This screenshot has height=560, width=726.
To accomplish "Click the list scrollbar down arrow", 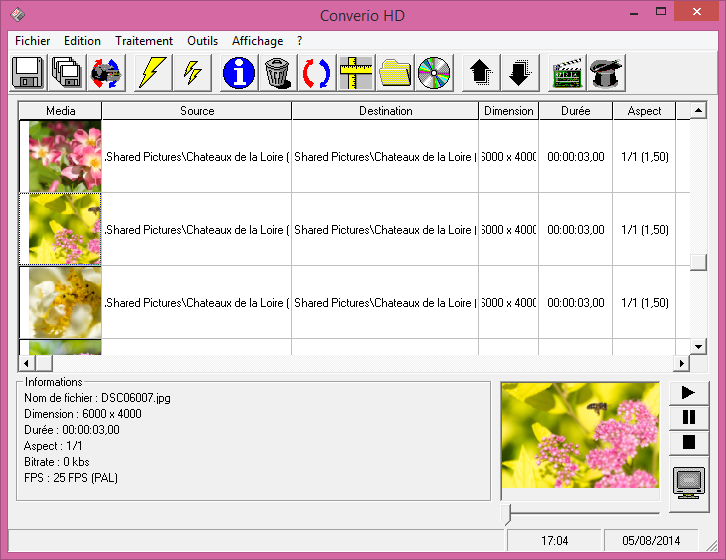I will click(698, 346).
